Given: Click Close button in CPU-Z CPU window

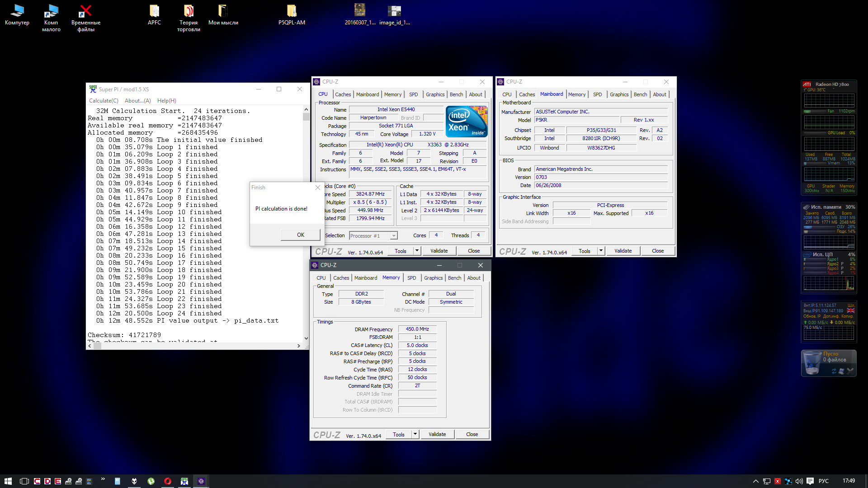Looking at the screenshot, I should coord(474,251).
